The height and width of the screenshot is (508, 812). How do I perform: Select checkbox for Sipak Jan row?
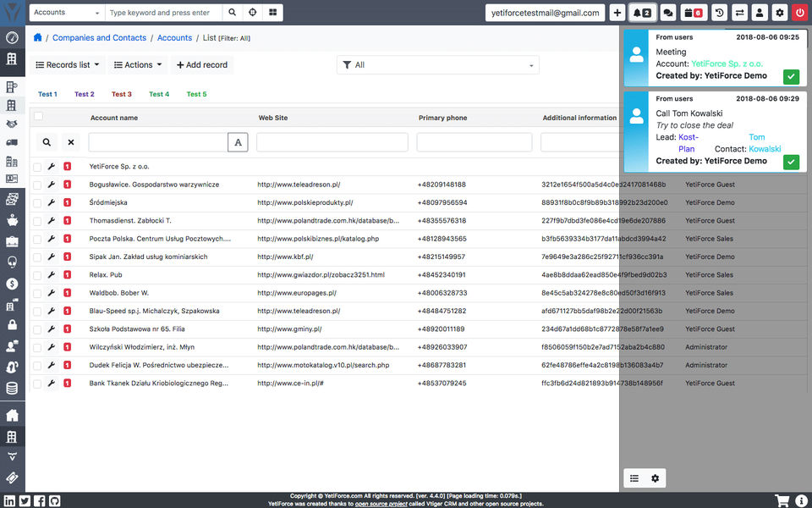[37, 257]
